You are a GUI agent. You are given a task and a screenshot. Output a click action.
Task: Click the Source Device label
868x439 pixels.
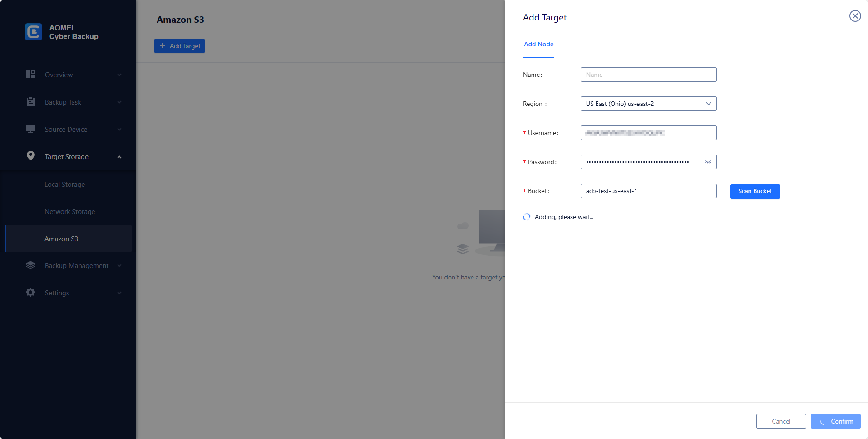(x=66, y=130)
